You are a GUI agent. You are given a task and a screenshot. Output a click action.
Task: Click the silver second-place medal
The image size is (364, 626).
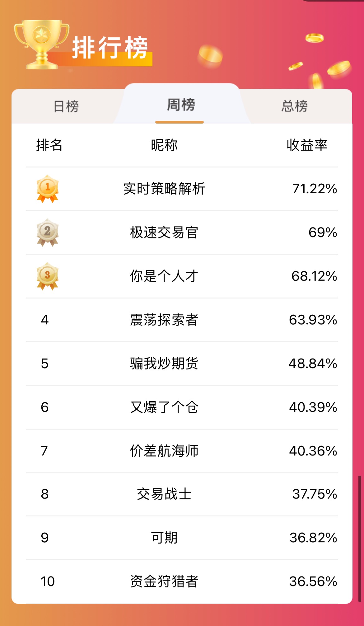pyautogui.click(x=48, y=233)
